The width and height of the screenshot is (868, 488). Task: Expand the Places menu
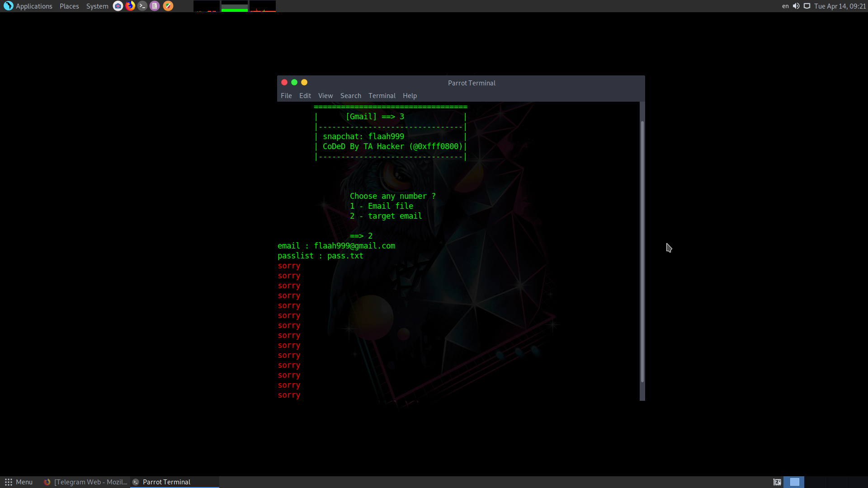point(69,6)
